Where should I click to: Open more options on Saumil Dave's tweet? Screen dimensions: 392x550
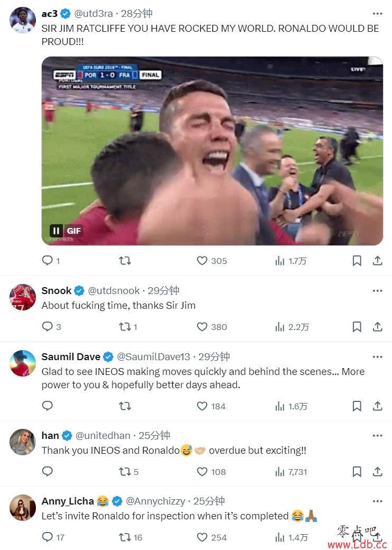click(377, 357)
